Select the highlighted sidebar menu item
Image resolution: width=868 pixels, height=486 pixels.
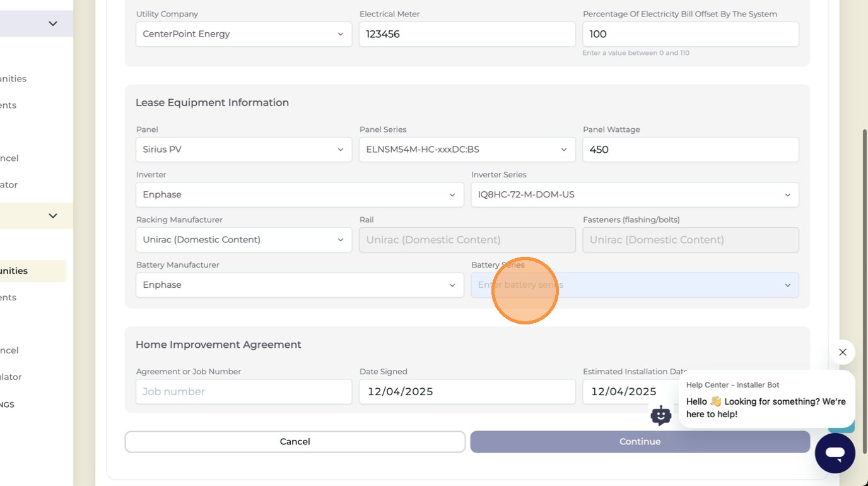[x=32, y=271]
